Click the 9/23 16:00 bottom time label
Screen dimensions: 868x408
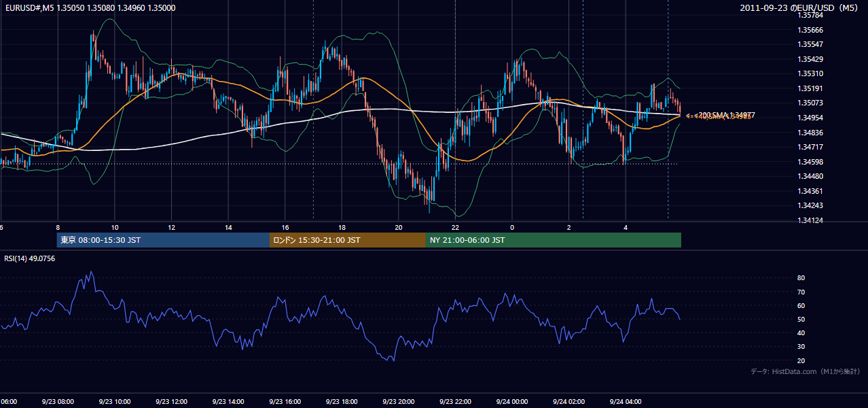pyautogui.click(x=285, y=402)
